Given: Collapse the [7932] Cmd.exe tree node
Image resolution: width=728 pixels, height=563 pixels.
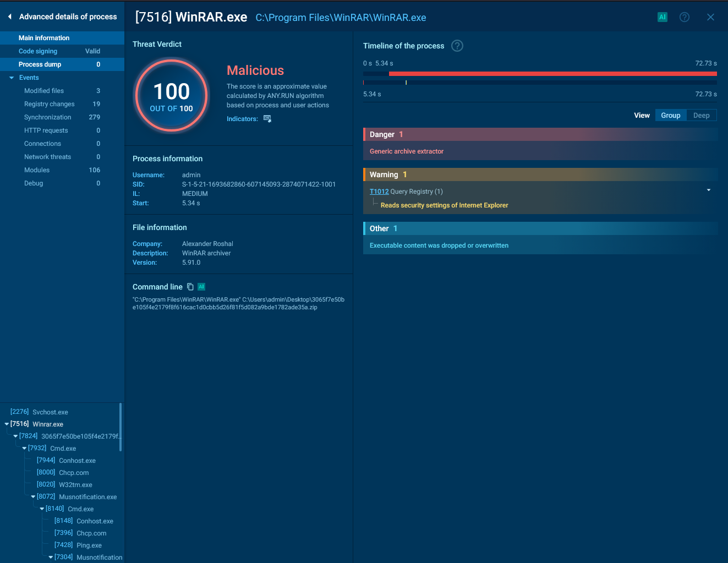Looking at the screenshot, I should pyautogui.click(x=24, y=449).
